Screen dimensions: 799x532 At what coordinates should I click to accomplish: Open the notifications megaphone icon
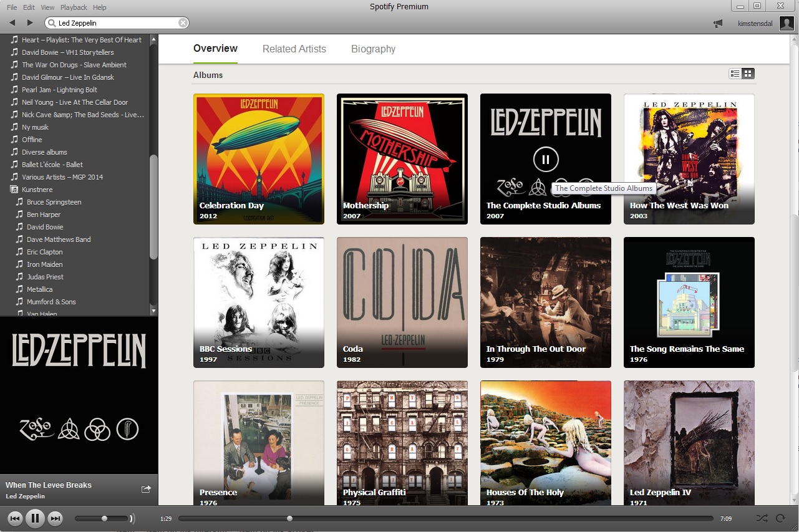click(718, 24)
